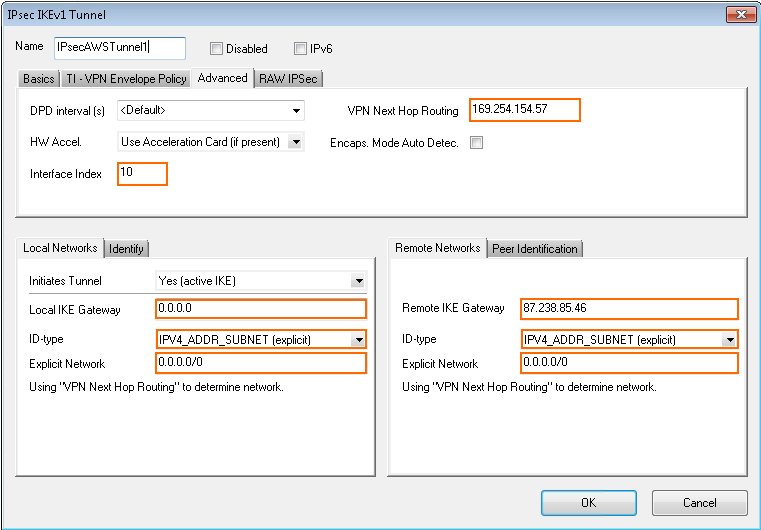Expand the remote ID-type dropdown
The width and height of the screenshot is (761, 530).
tap(629, 339)
